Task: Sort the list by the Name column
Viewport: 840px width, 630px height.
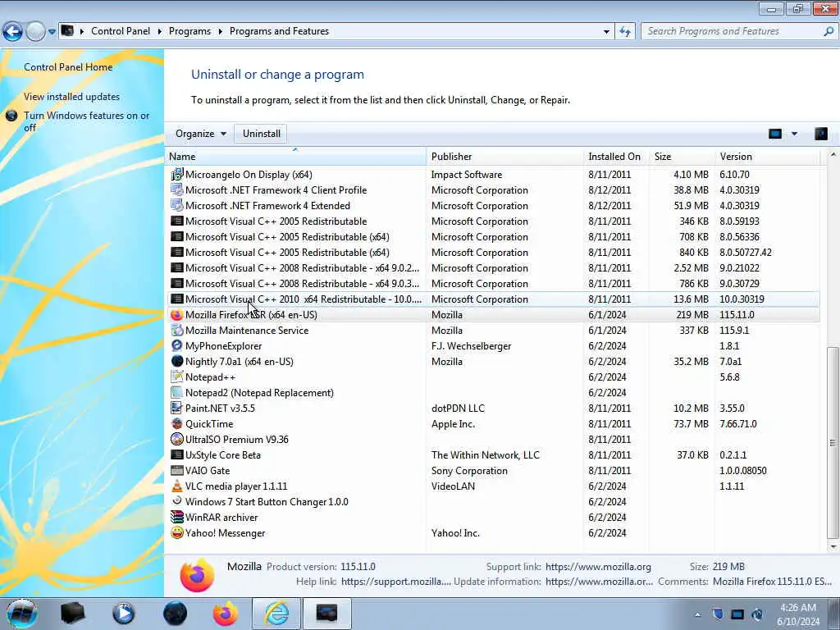Action: [x=295, y=157]
